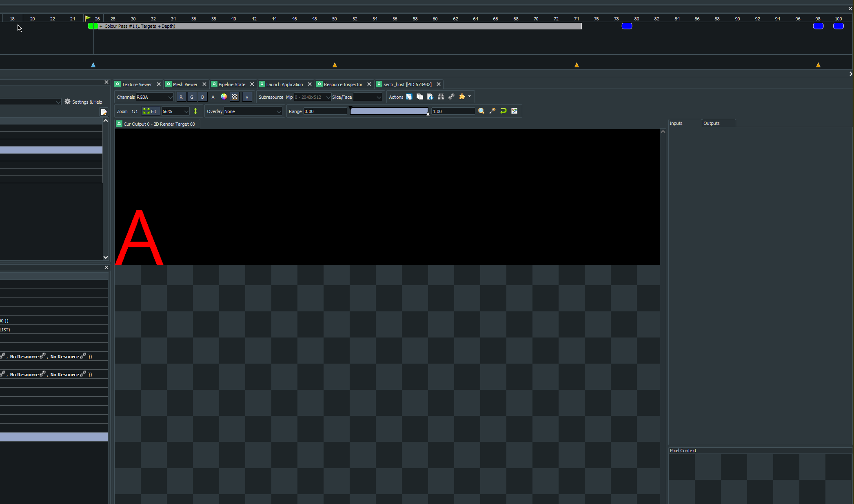Viewport: 854px width, 504px height.
Task: Expand the zoom percentage 66% dropdown
Action: click(175, 111)
